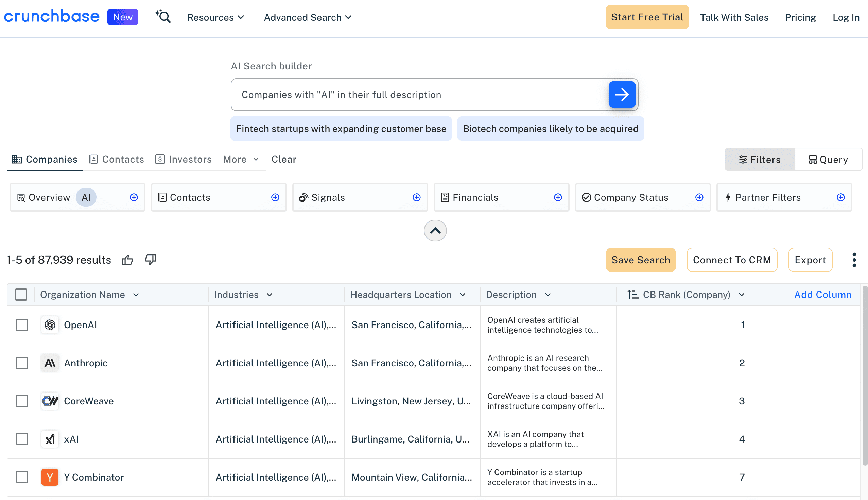The width and height of the screenshot is (868, 500).
Task: Open the three-dot more options menu
Action: tap(854, 260)
